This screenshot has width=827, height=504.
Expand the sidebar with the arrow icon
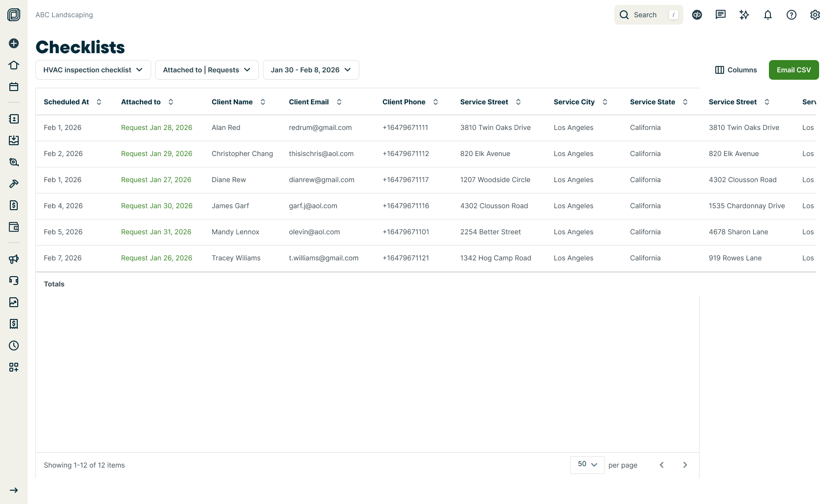14,490
